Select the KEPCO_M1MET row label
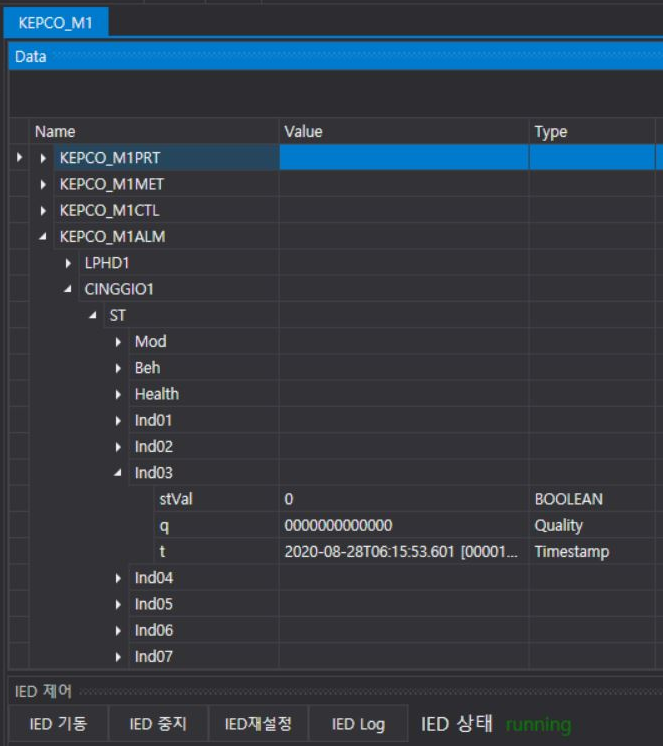Viewport: 663px width, 746px height. 111,184
